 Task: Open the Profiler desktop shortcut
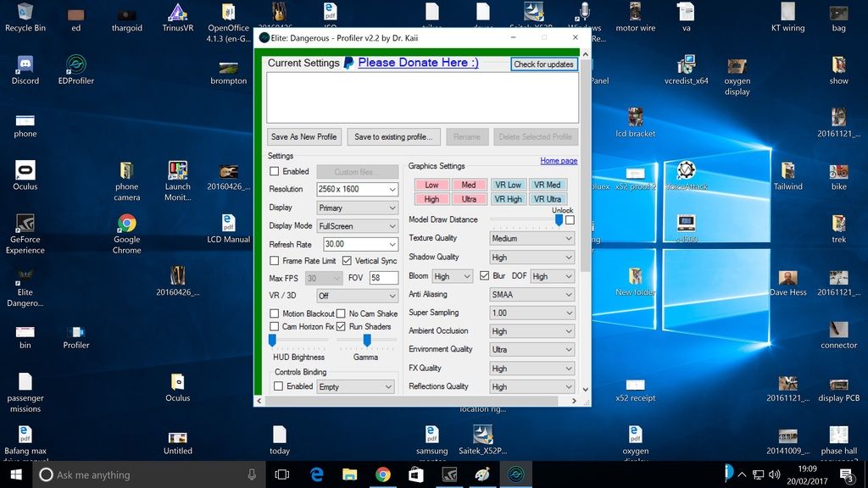[x=75, y=336]
